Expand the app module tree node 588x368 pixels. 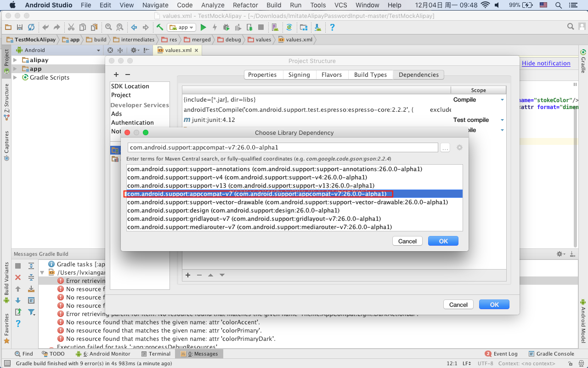pyautogui.click(x=15, y=69)
